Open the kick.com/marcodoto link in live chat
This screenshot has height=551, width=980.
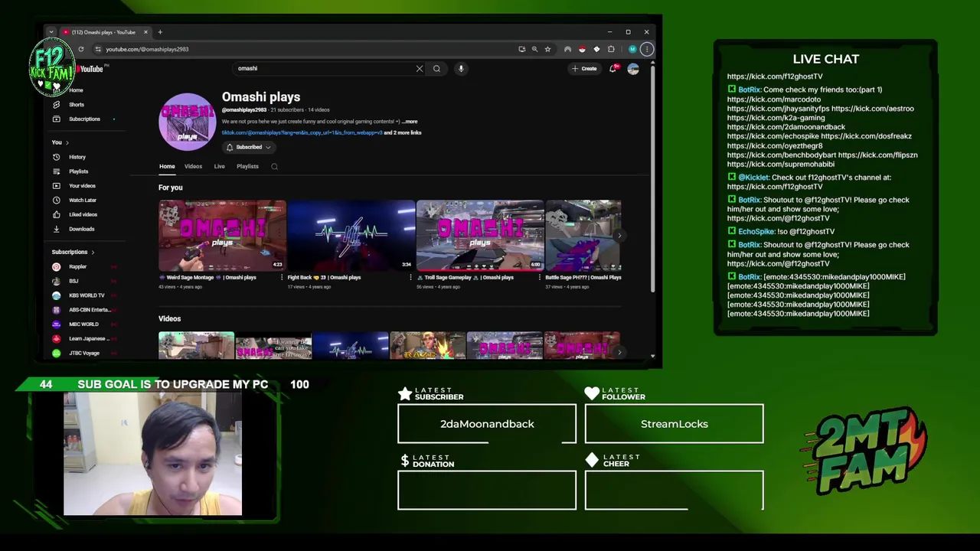click(774, 99)
